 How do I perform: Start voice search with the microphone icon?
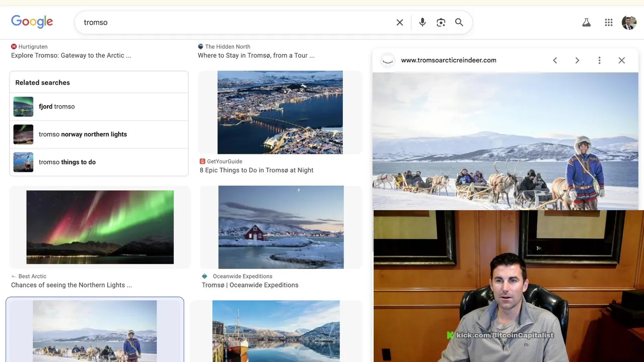pos(422,22)
